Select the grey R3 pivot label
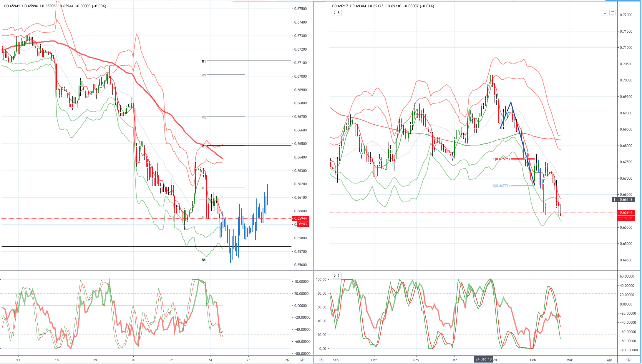This screenshot has height=364, width=642. coord(204,75)
